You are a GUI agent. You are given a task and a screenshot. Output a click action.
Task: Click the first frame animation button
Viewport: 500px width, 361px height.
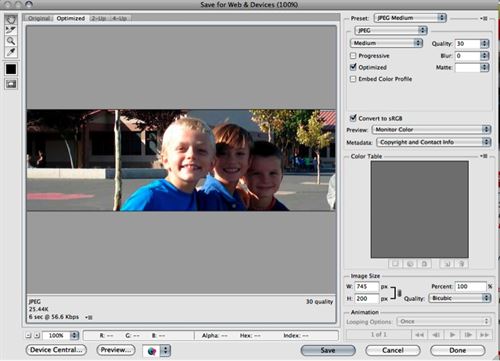point(419,335)
